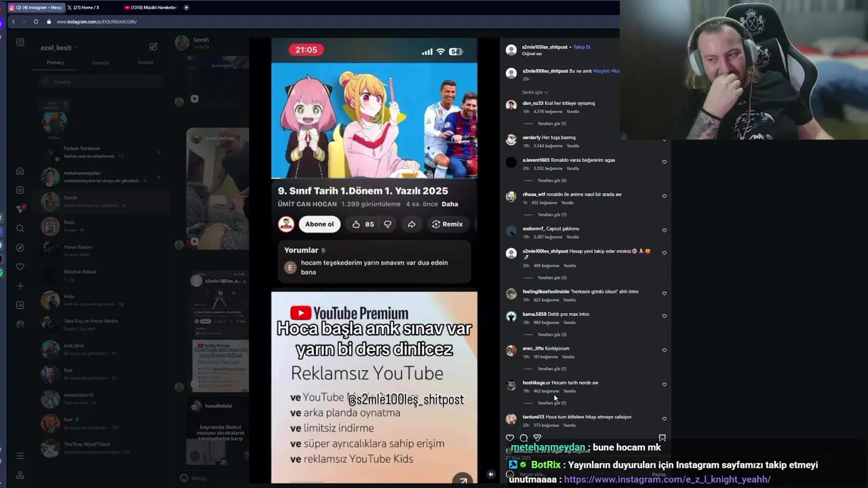Viewport: 868px width, 488px height.
Task: Mute the reel using the speaker button
Action: [491, 474]
